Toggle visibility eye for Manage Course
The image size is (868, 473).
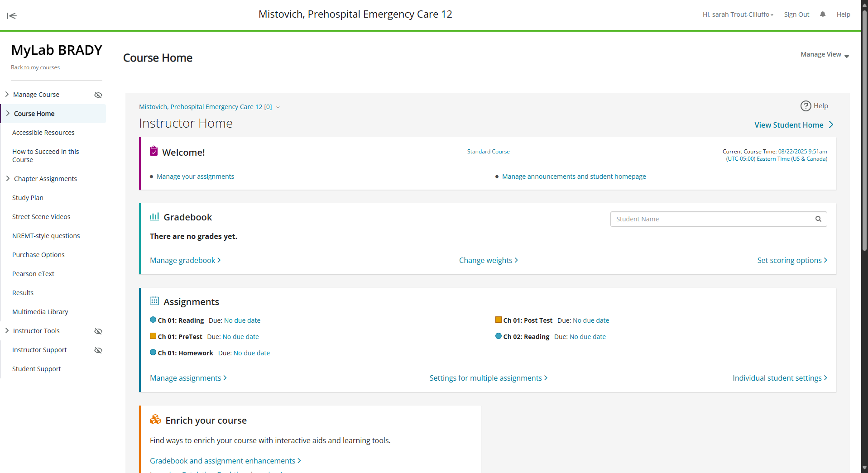tap(98, 95)
